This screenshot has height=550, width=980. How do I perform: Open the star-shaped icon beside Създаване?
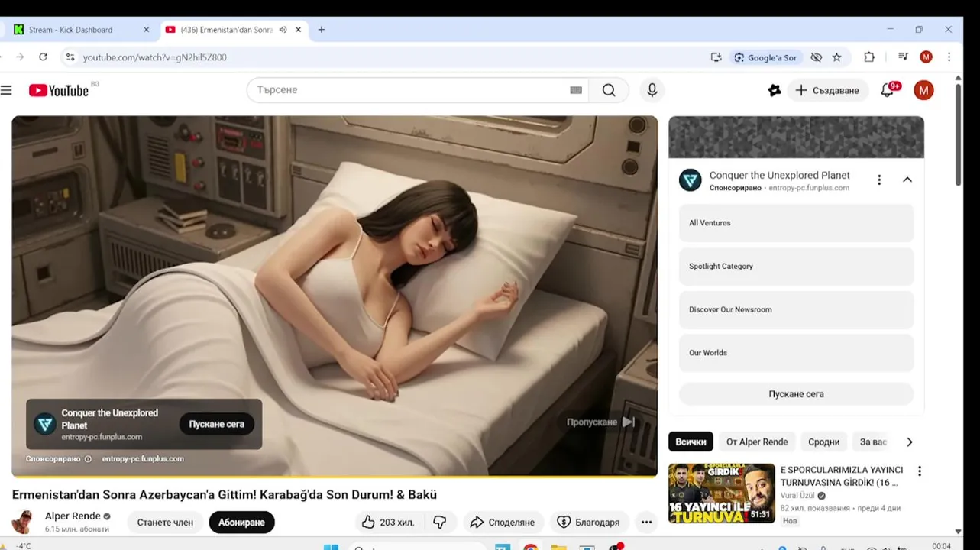(x=775, y=90)
